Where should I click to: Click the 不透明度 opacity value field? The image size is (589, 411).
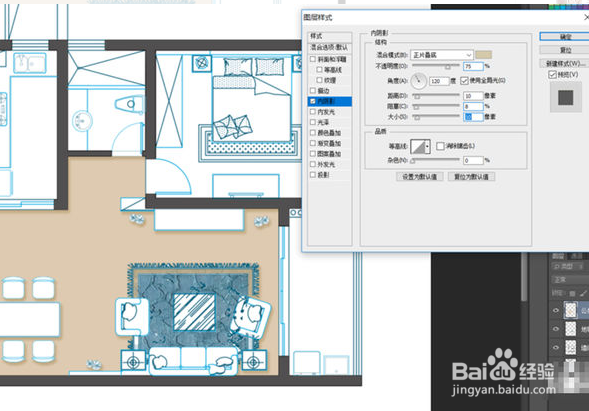(473, 66)
